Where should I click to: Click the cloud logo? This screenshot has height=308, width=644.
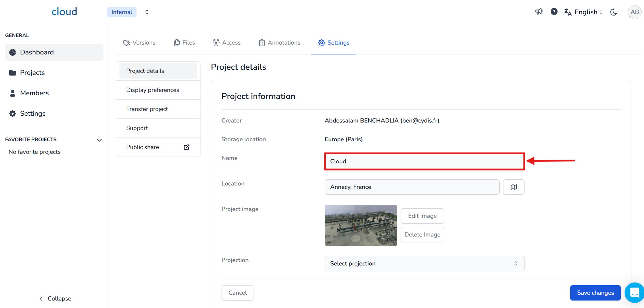(x=64, y=12)
